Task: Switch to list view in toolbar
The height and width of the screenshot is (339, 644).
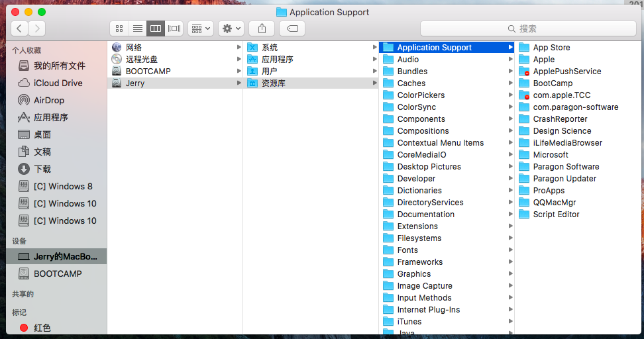Action: 138,28
